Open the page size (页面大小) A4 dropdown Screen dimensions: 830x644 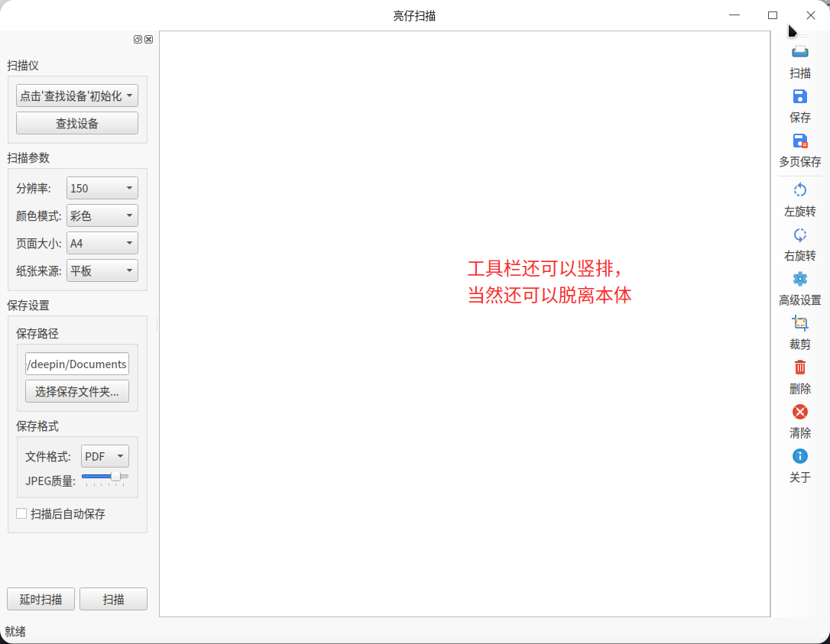point(102,244)
